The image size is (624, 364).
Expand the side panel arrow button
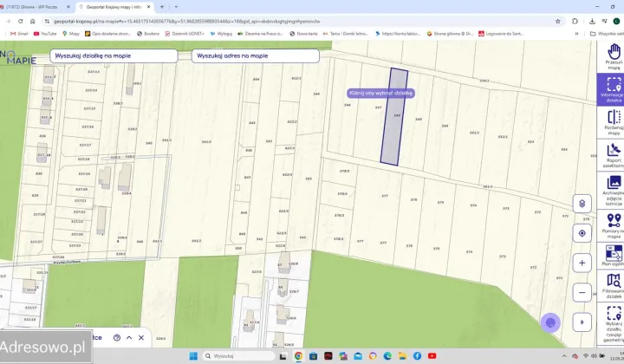click(582, 322)
